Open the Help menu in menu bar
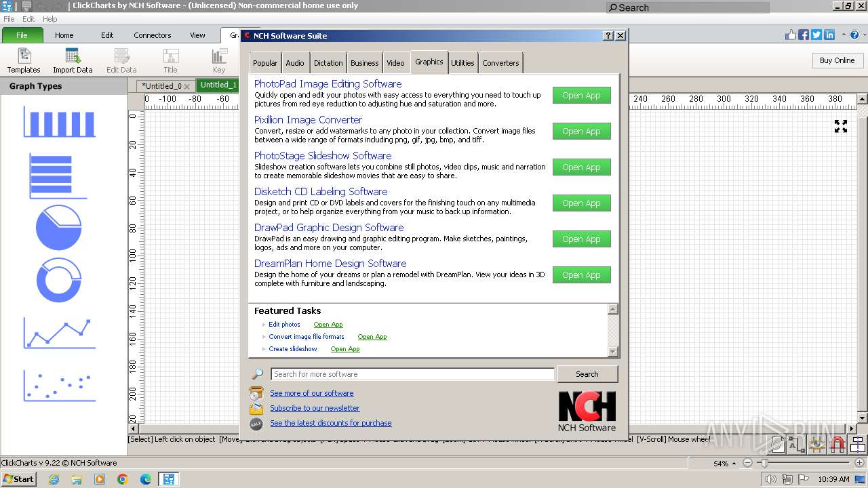Screen dimensions: 868x488 (x=50, y=19)
